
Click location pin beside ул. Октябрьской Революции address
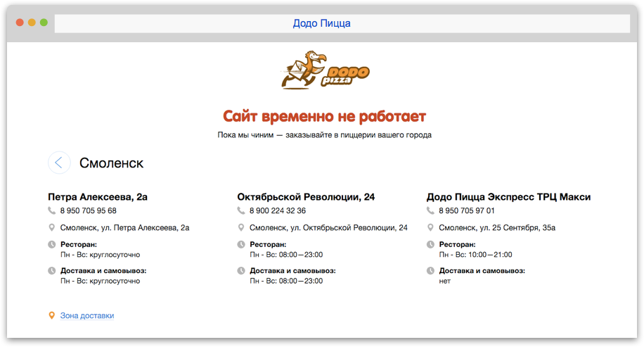241,227
